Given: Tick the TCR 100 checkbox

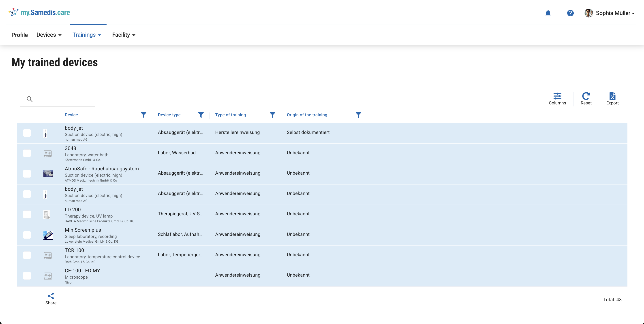Looking at the screenshot, I should (x=27, y=255).
